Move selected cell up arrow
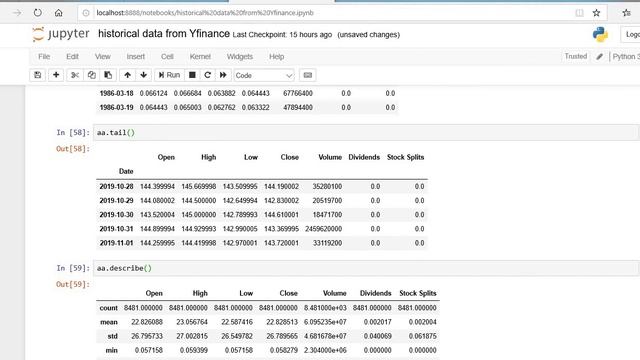This screenshot has width=640, height=360. click(x=127, y=75)
